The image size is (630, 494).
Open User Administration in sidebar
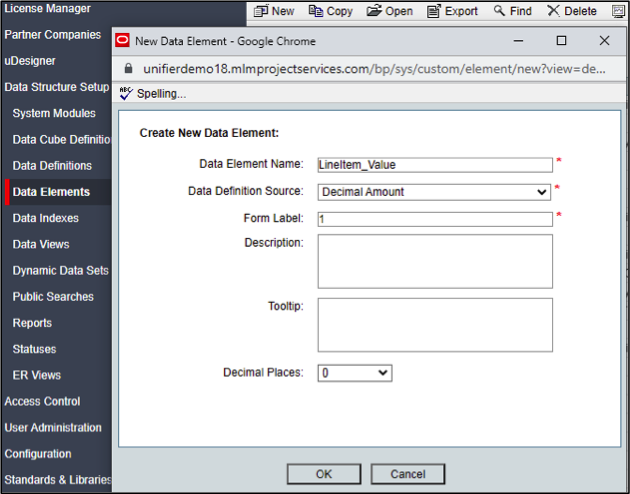click(x=53, y=428)
